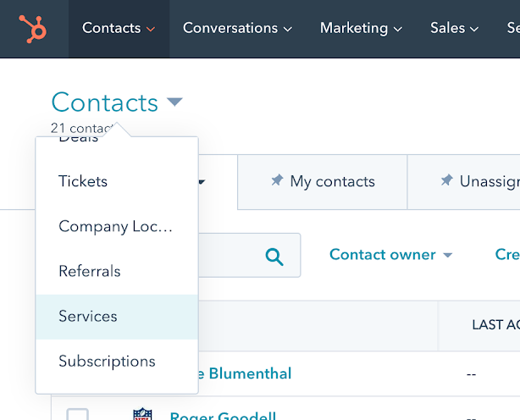Click the HubSpot sprocket logo
This screenshot has height=420, width=520.
click(34, 28)
